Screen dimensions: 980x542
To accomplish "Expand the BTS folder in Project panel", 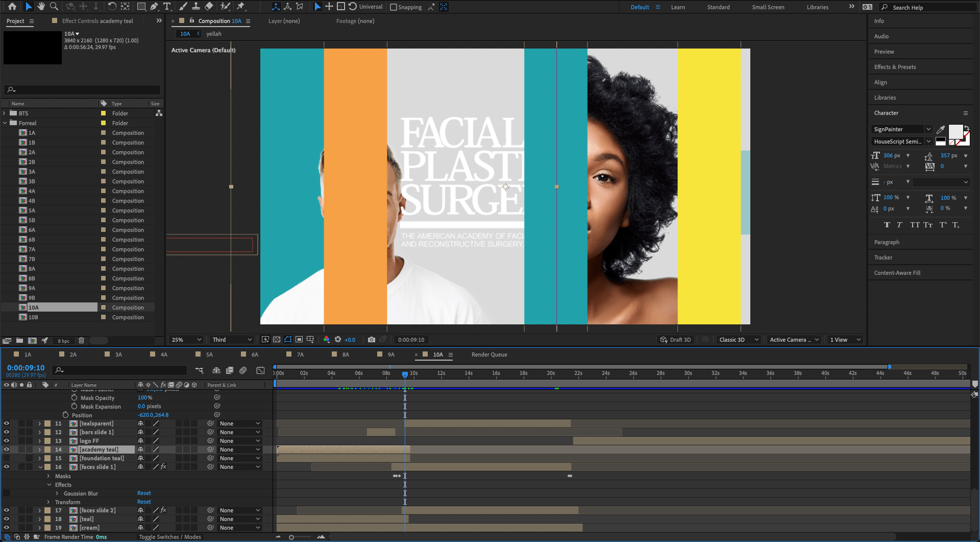I will coord(5,113).
